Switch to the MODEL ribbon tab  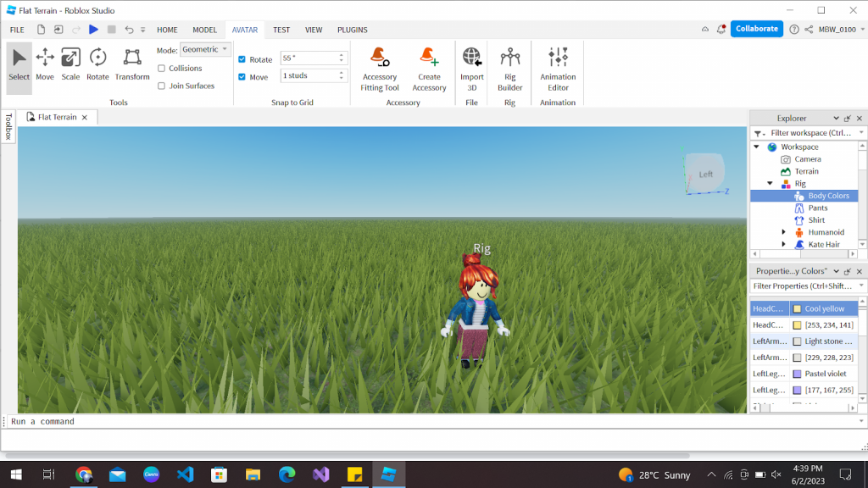[204, 30]
